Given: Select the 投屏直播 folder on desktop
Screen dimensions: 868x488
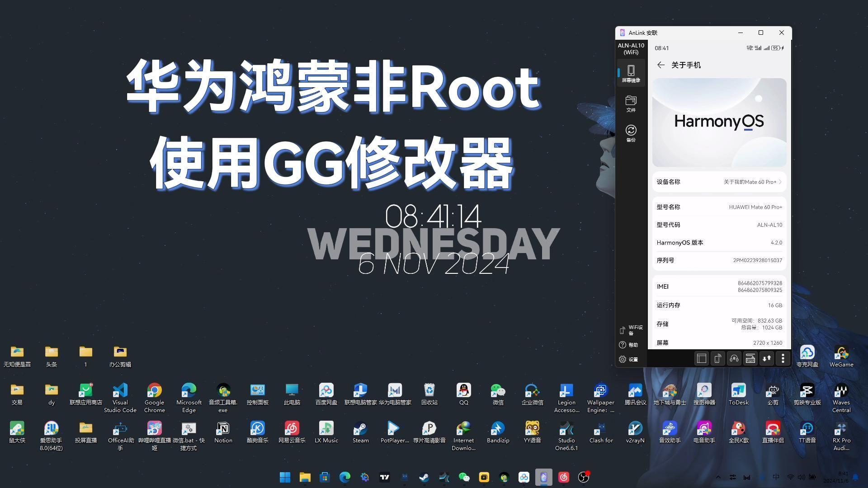Looking at the screenshot, I should click(x=85, y=432).
